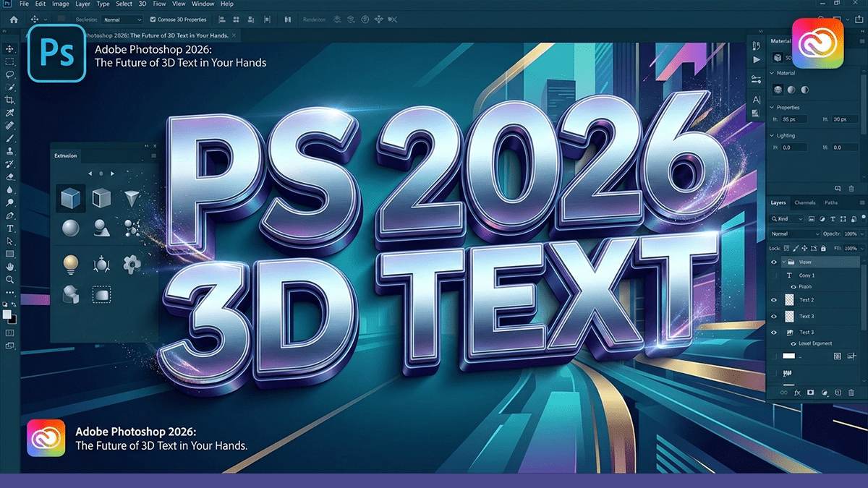The width and height of the screenshot is (868, 488).
Task: Toggle the Lowel Digiment effect eye icon
Action: pyautogui.click(x=793, y=343)
